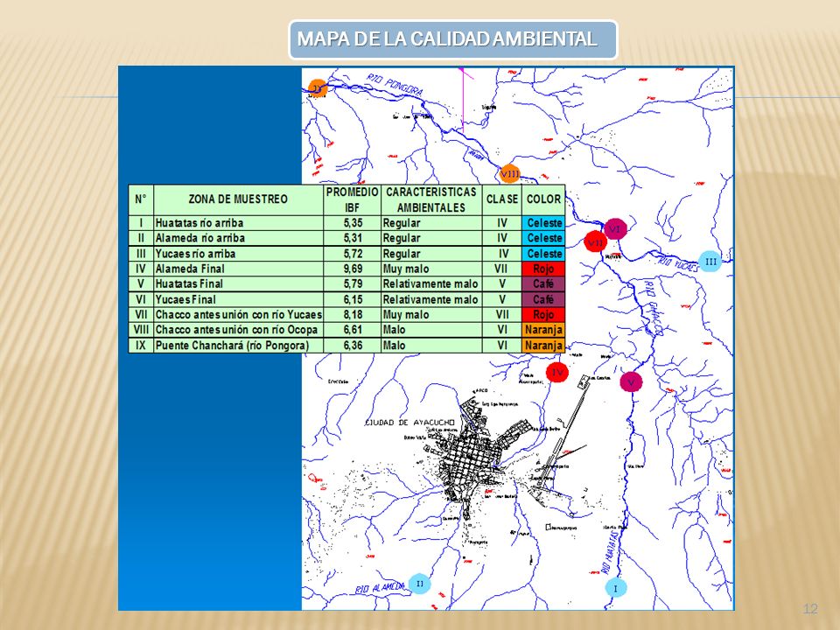This screenshot has height=630, width=840.
Task: Select the ZONA DE MUESTREO column header
Action: [x=238, y=199]
